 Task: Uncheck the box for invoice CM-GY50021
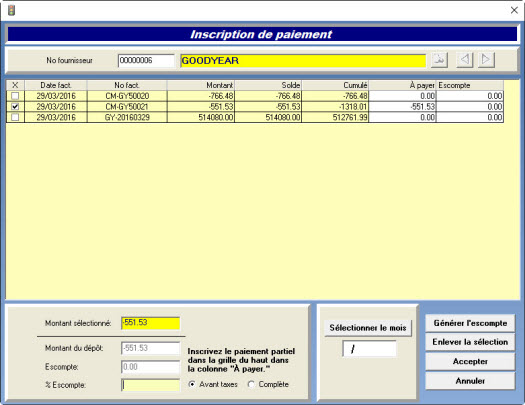click(15, 107)
